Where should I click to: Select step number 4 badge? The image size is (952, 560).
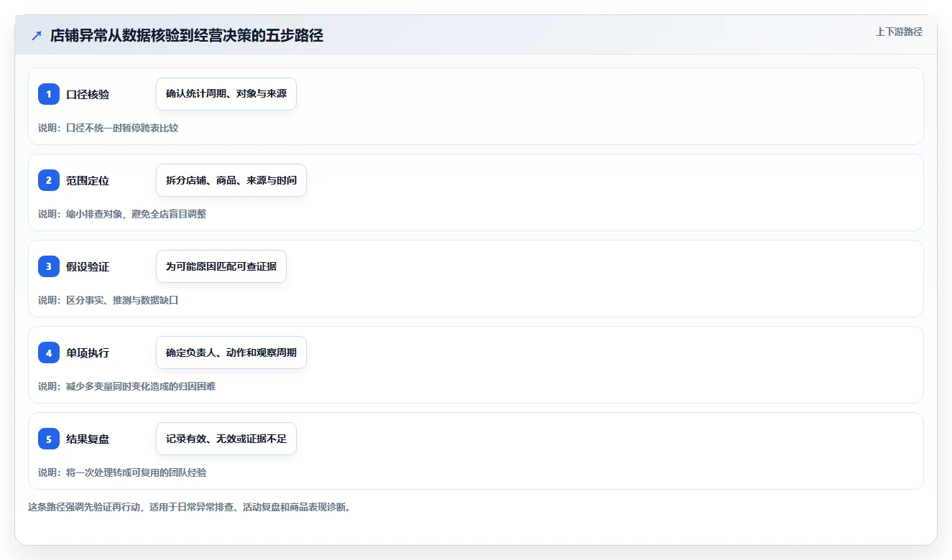click(x=49, y=353)
